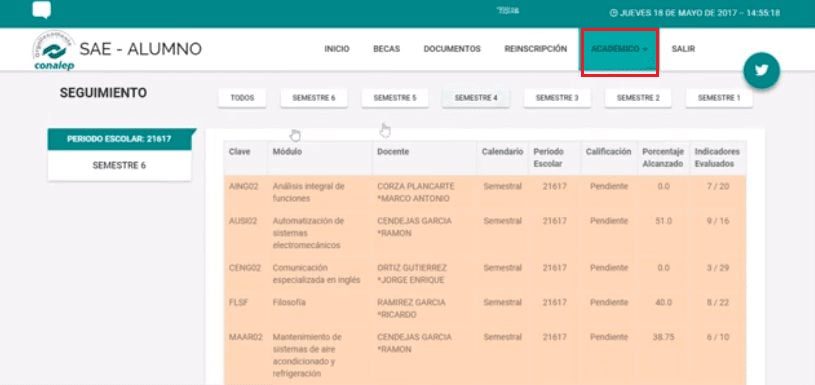
Task: Click the Porcentaje Alcanzado column header
Action: tap(663, 157)
